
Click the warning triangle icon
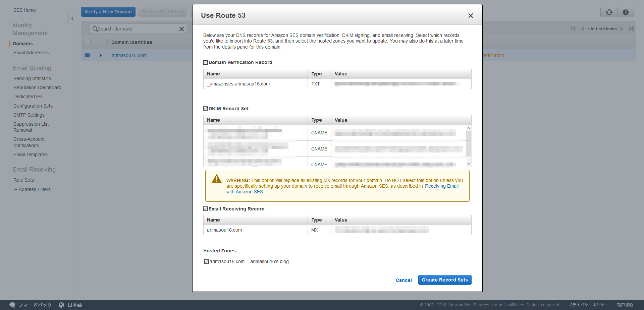pyautogui.click(x=217, y=179)
